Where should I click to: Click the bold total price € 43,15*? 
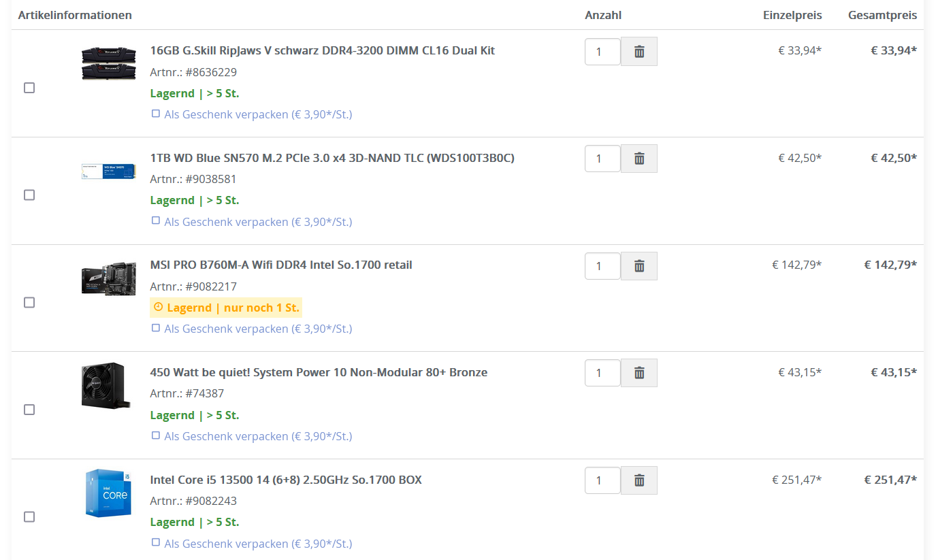point(894,372)
